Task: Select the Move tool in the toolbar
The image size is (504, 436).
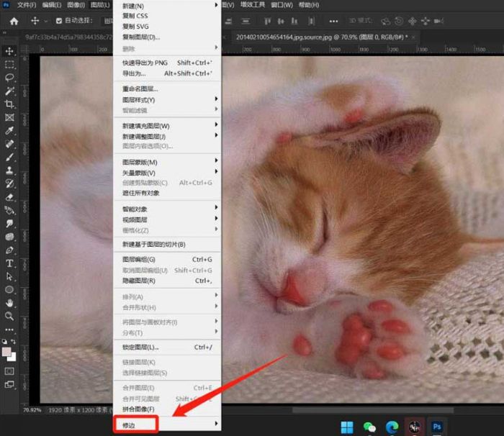Action: click(10, 51)
